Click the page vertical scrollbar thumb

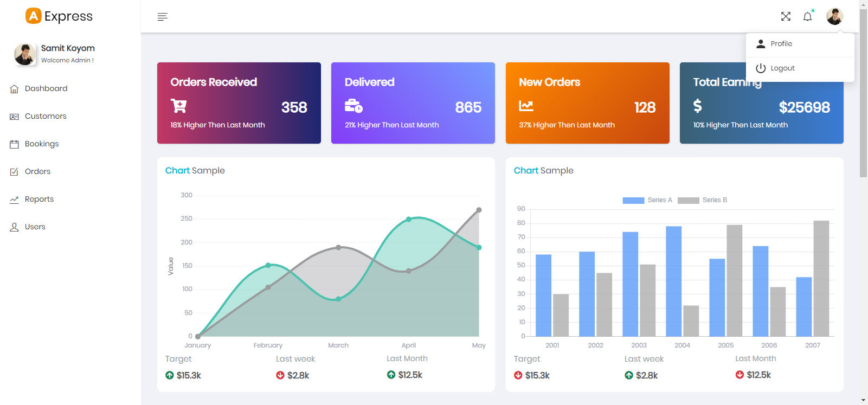click(x=864, y=92)
